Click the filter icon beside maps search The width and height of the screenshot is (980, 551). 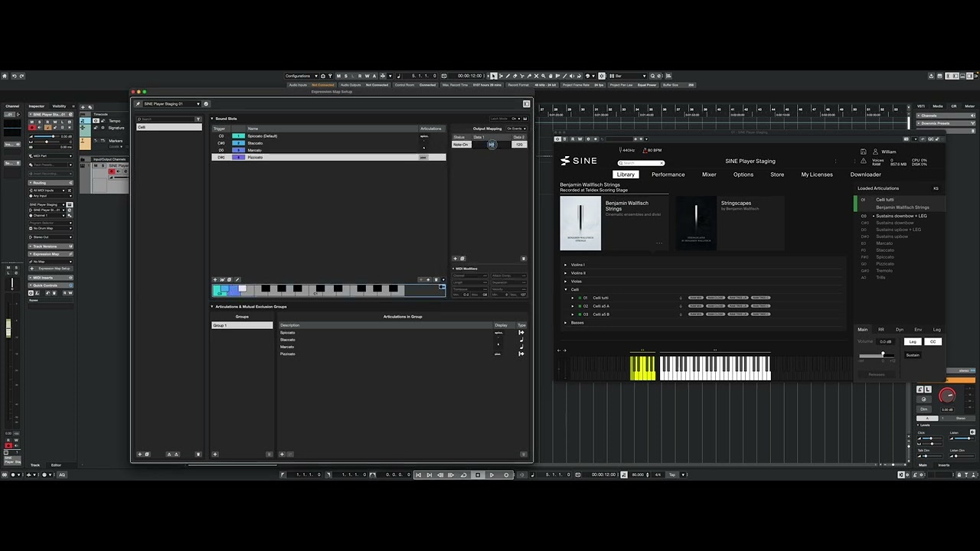[198, 119]
